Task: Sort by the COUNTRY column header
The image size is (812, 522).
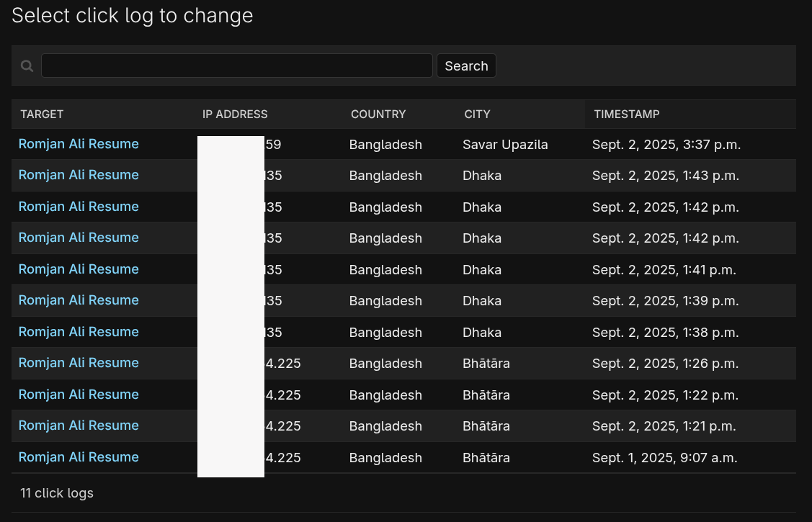Action: coord(378,114)
